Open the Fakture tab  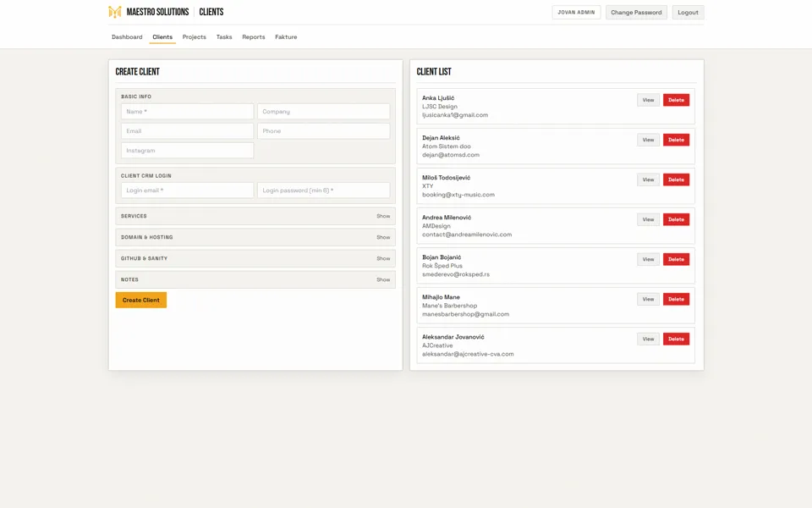(286, 36)
